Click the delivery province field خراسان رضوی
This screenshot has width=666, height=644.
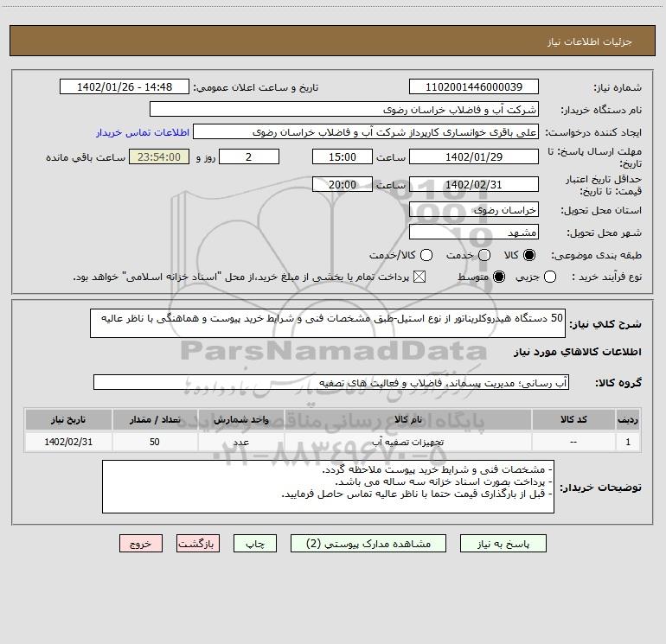[x=474, y=210]
